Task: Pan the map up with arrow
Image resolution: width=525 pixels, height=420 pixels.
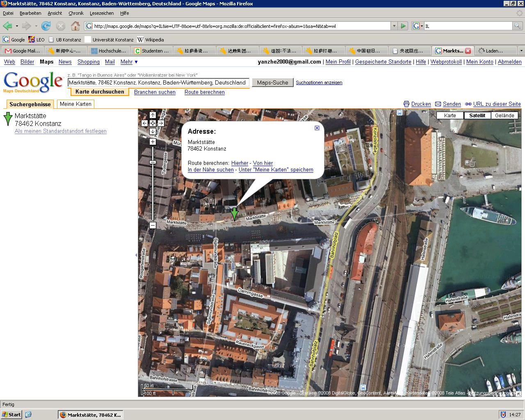Action: 153,115
